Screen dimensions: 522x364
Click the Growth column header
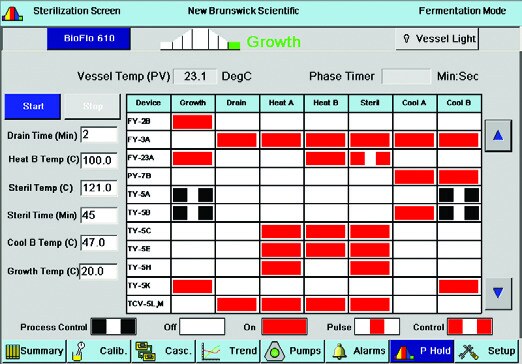pyautogui.click(x=193, y=103)
